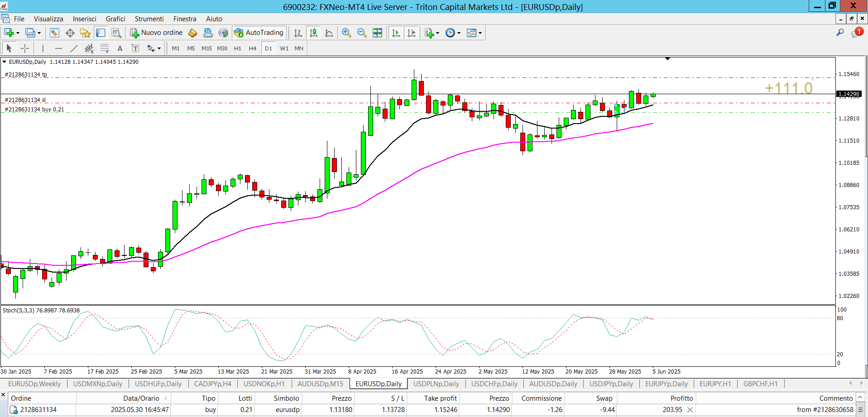
Task: Toggle Chart Shift
Action: coord(411,33)
